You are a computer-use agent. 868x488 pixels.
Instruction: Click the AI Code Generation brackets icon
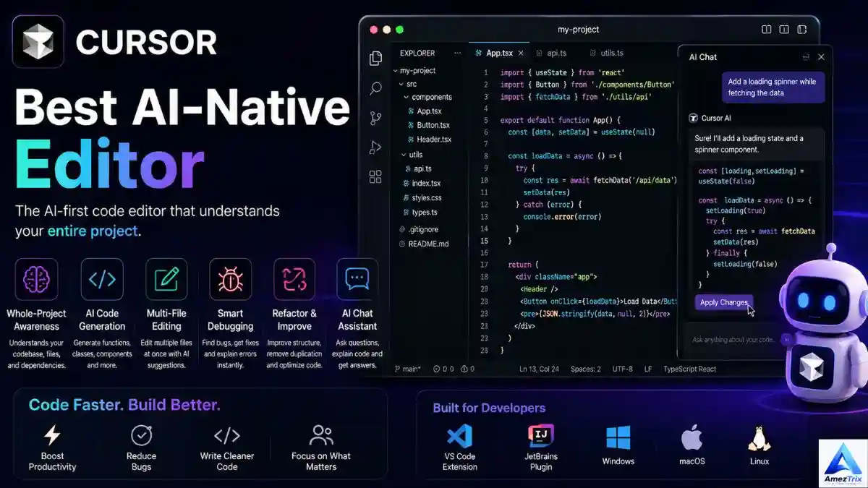coord(102,279)
